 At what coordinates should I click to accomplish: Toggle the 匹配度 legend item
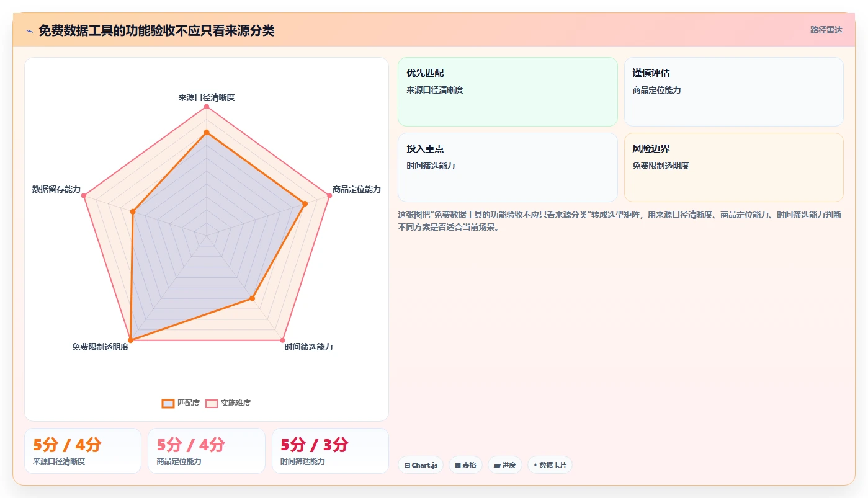181,403
